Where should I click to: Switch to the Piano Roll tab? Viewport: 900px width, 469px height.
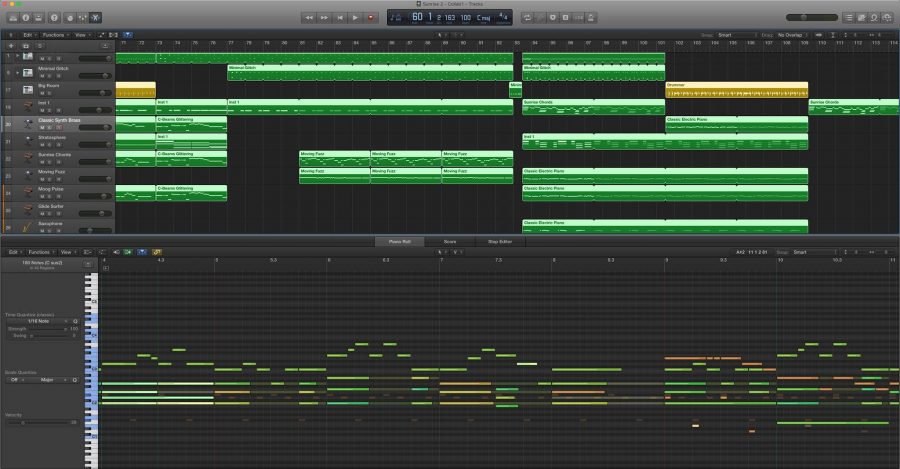click(399, 242)
